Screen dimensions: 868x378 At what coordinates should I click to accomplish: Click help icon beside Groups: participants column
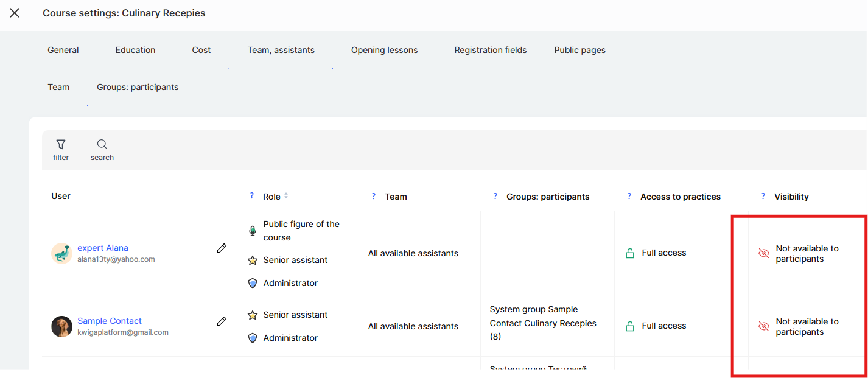[495, 196]
